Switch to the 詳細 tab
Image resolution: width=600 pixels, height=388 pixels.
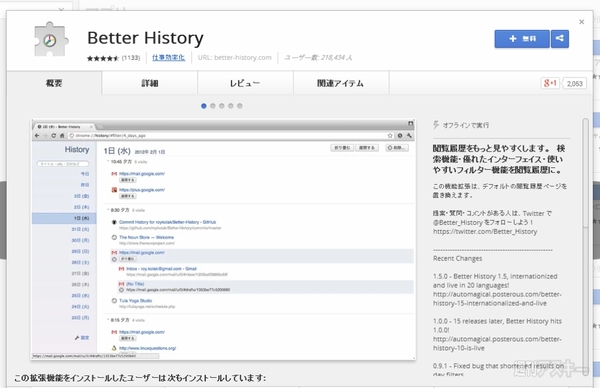pyautogui.click(x=150, y=83)
